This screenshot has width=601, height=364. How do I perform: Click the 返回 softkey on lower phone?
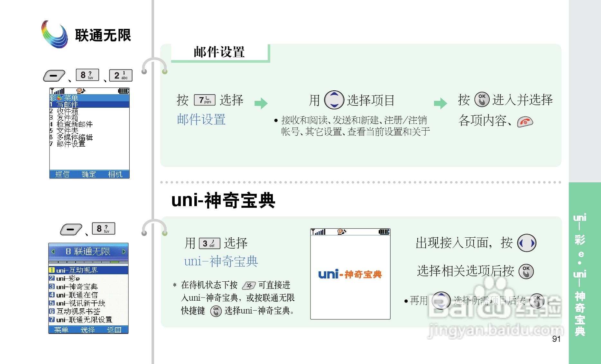point(114,330)
